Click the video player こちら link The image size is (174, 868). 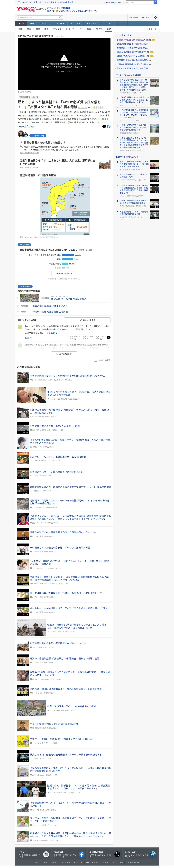tap(68, 66)
